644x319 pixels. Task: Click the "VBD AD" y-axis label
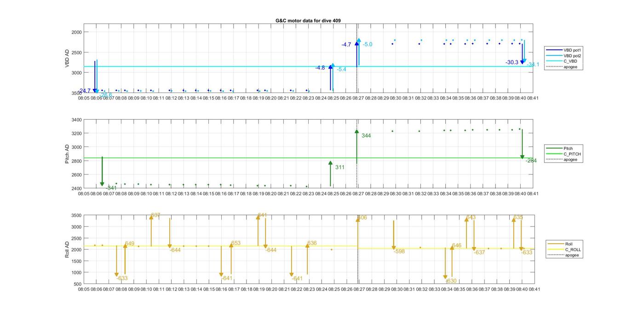pyautogui.click(x=67, y=59)
